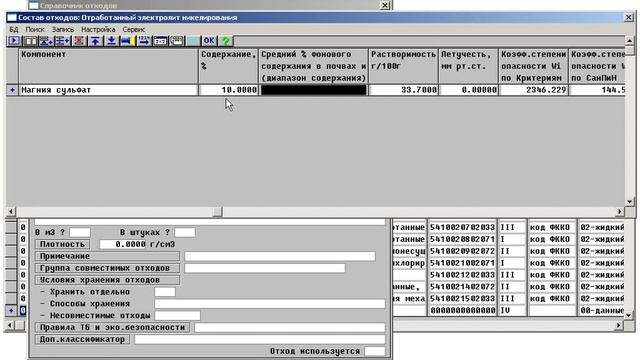This screenshot has width=640, height=360.
Task: Click the Хранить отдельно field
Action: [165, 292]
